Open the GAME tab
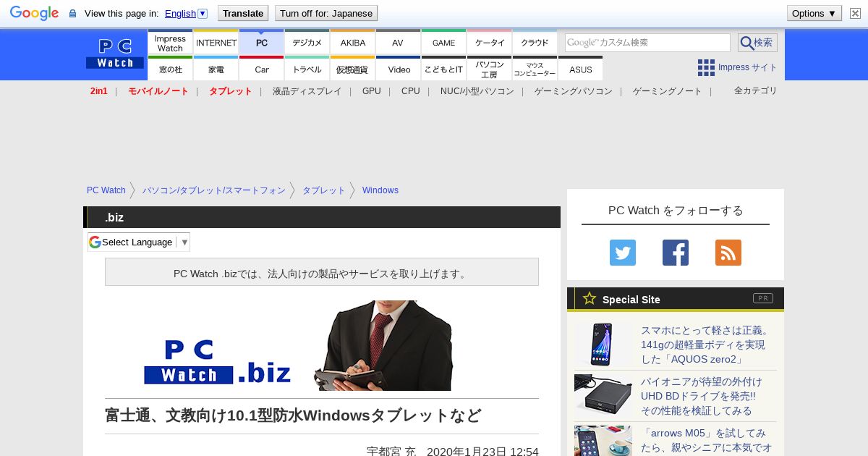This screenshot has height=456, width=868. [443, 42]
